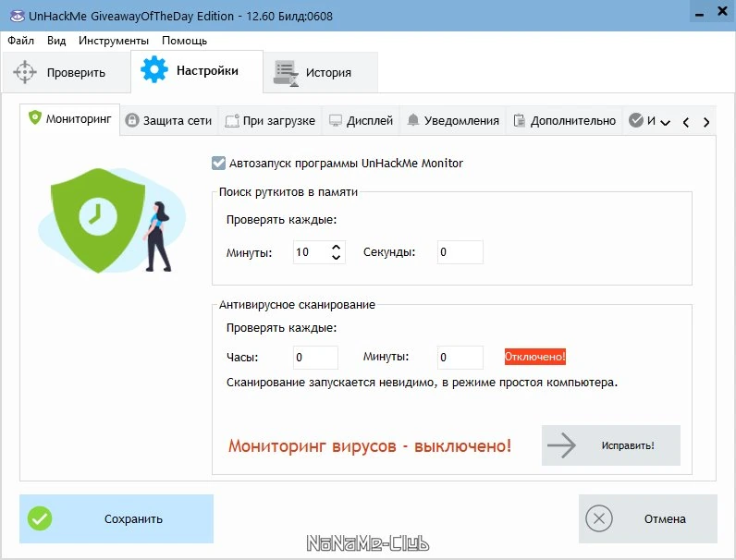Click the Исправить! button
This screenshot has height=560, width=736.
point(611,445)
